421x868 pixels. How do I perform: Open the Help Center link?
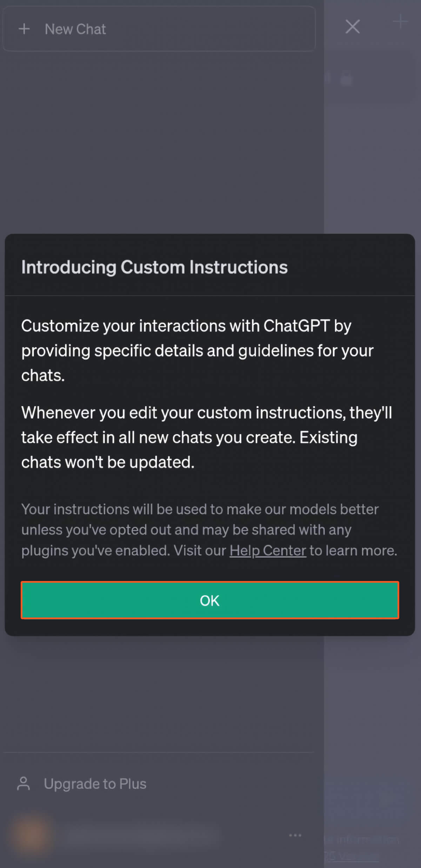[268, 551]
